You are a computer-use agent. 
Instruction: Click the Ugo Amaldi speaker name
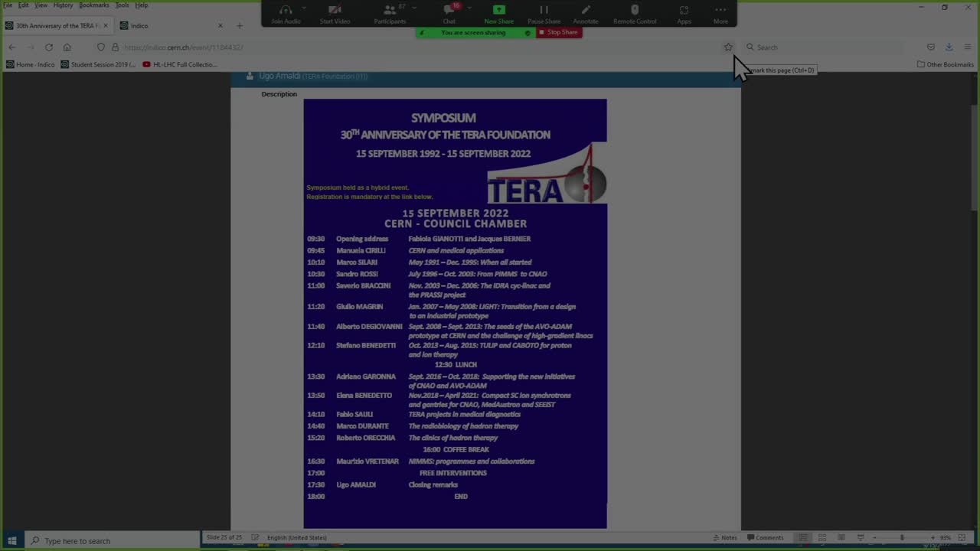tap(279, 76)
